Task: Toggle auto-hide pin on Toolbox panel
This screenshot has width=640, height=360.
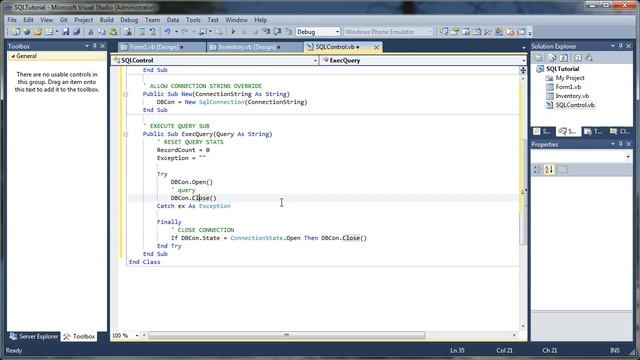Action: click(95, 46)
